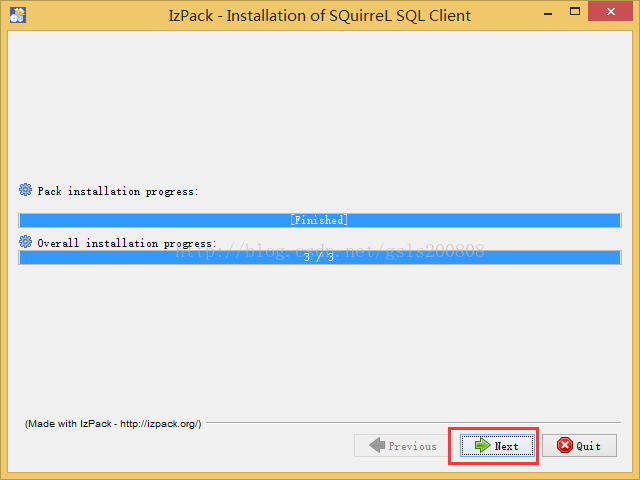The image size is (640, 480).
Task: Click the gear icon beside Overall installation progress
Action: (x=25, y=242)
